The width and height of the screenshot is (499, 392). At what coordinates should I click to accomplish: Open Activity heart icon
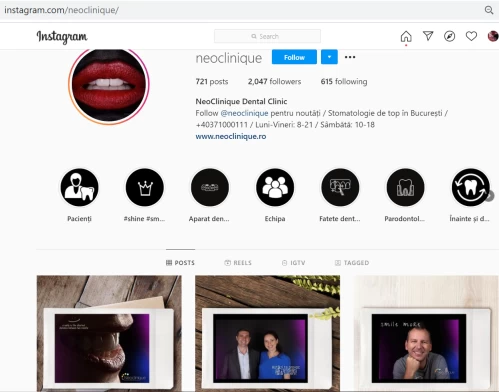point(471,36)
